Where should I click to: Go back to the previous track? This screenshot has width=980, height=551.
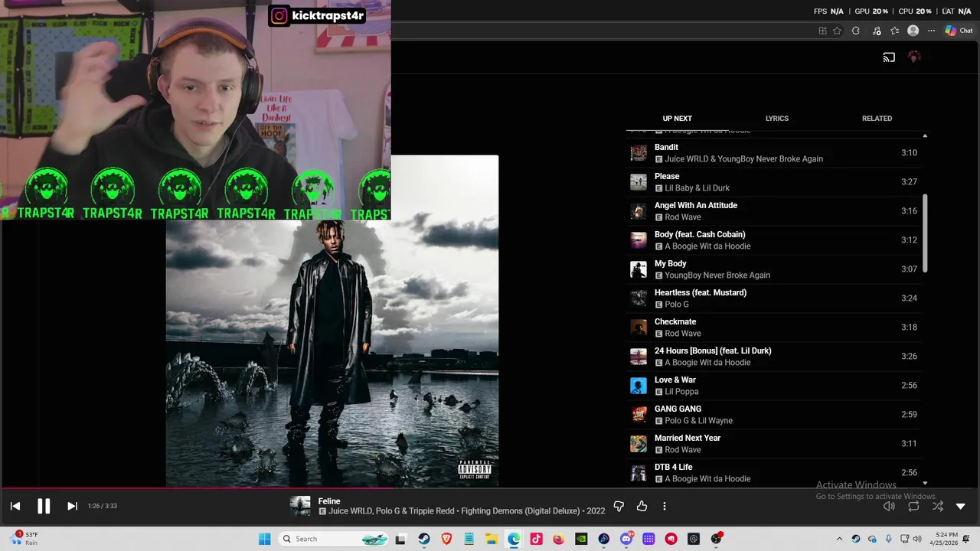[15, 506]
